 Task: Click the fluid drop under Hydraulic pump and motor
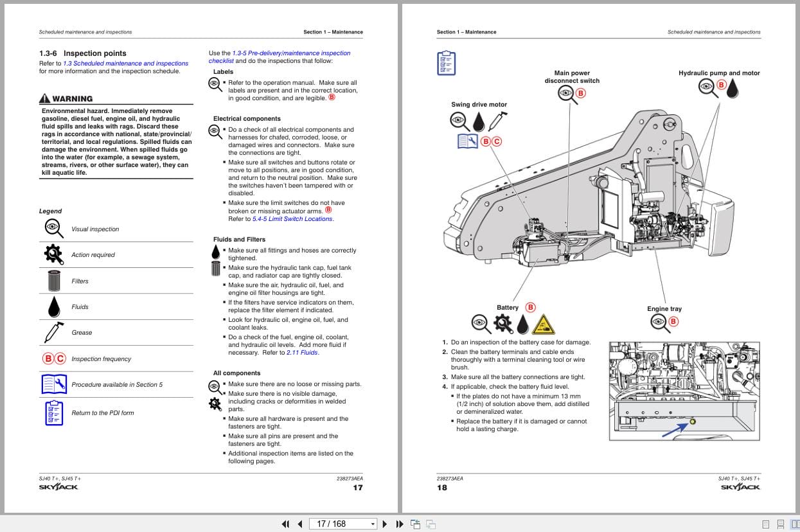(x=733, y=89)
